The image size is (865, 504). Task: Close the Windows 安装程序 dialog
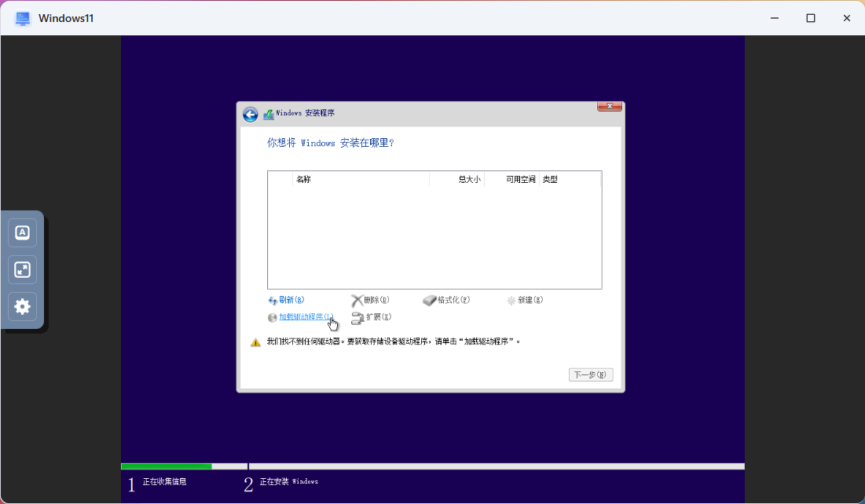[x=610, y=106]
